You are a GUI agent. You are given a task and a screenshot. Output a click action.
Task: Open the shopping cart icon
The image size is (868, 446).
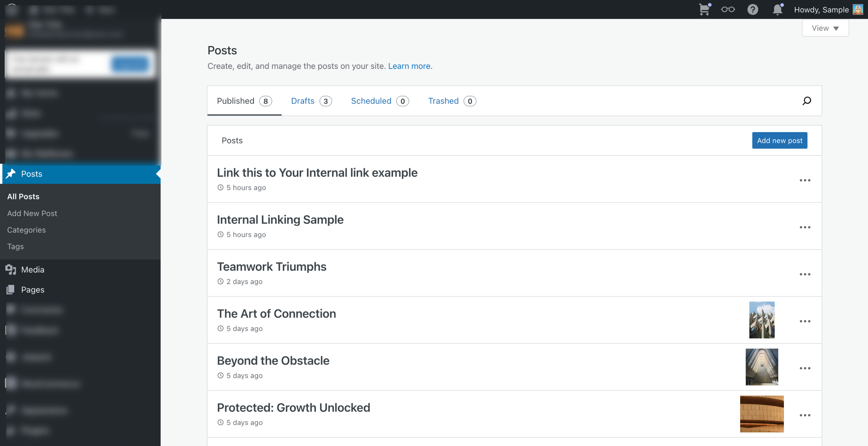[704, 10]
